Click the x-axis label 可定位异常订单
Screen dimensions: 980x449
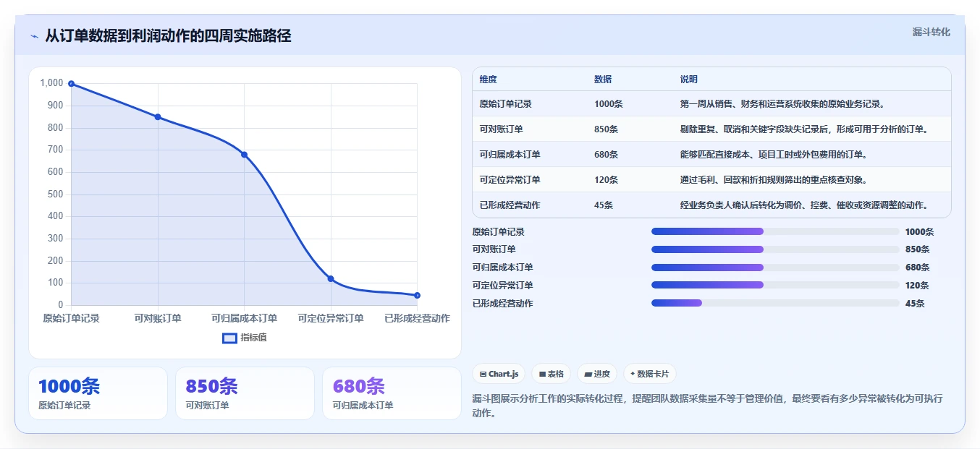pyautogui.click(x=331, y=318)
